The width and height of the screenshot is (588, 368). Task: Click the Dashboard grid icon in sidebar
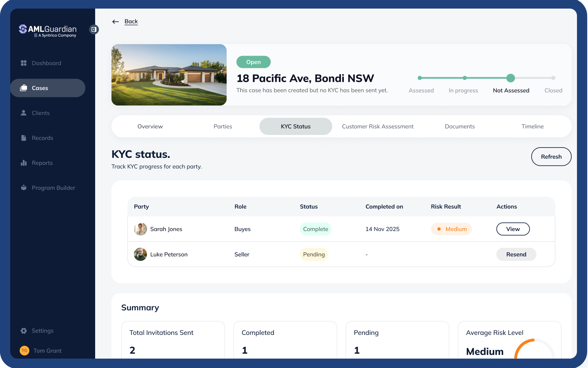24,63
